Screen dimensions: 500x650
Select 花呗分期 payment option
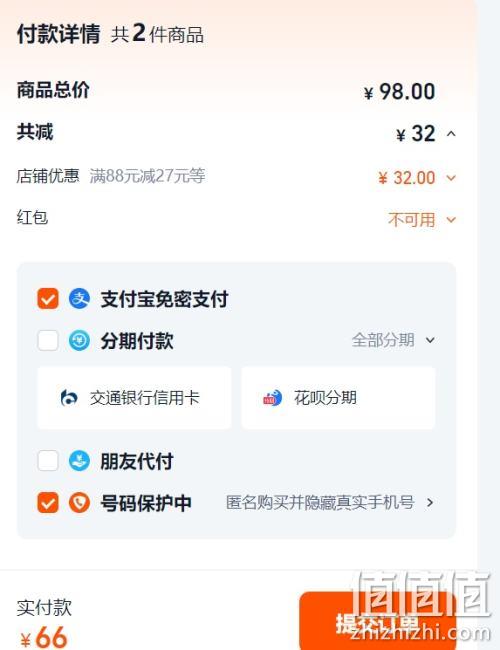(338, 398)
